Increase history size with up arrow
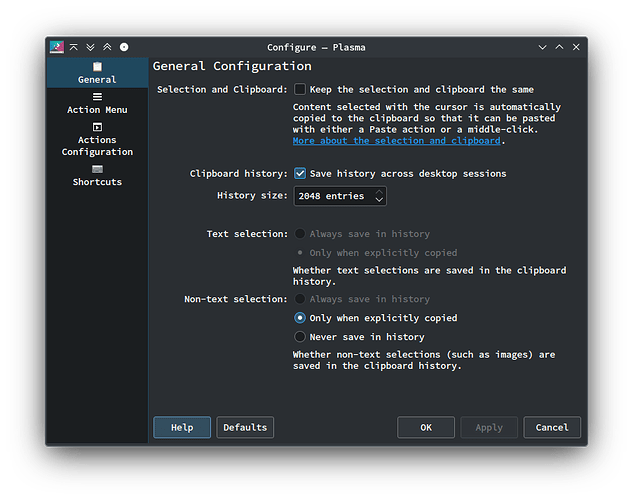This screenshot has height=500, width=633. pyautogui.click(x=379, y=192)
